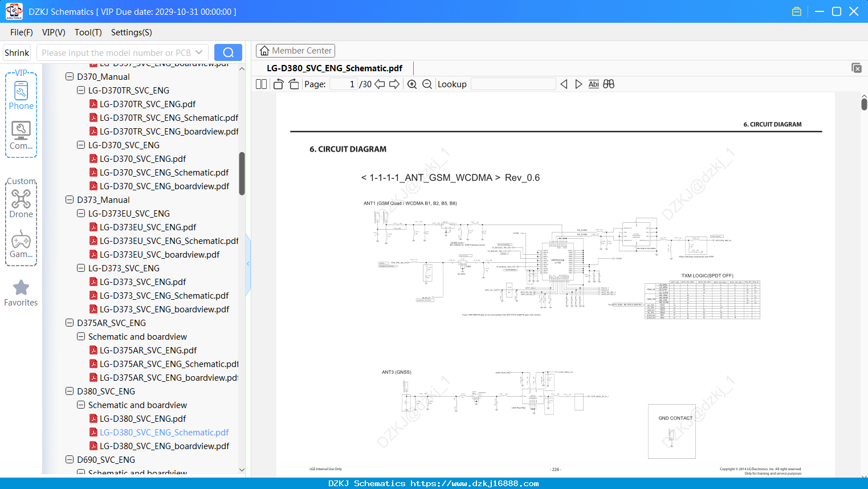Open the Computer category
The height and width of the screenshot is (489, 868).
[x=21, y=136]
